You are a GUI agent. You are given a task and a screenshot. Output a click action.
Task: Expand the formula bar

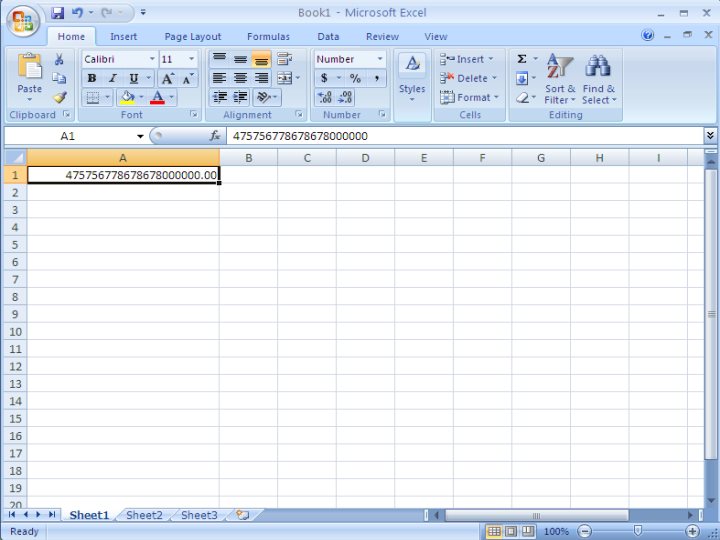click(710, 135)
